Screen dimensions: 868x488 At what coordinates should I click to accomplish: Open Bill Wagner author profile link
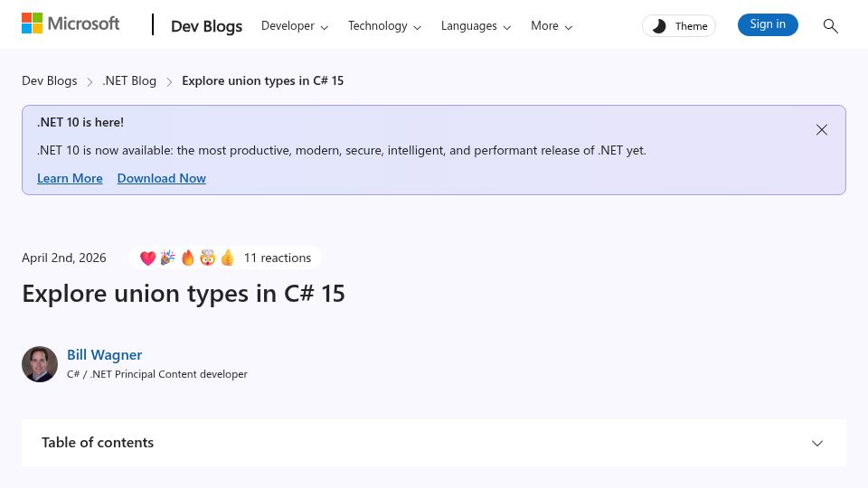pyautogui.click(x=105, y=354)
